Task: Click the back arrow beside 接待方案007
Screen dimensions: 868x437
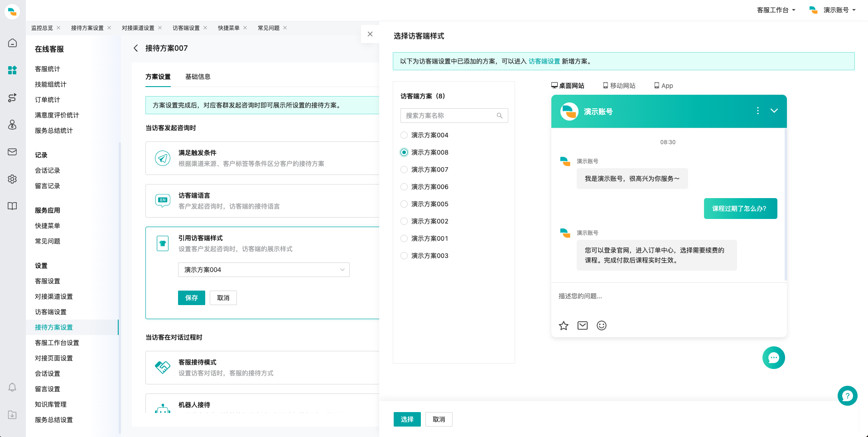Action: click(x=135, y=48)
